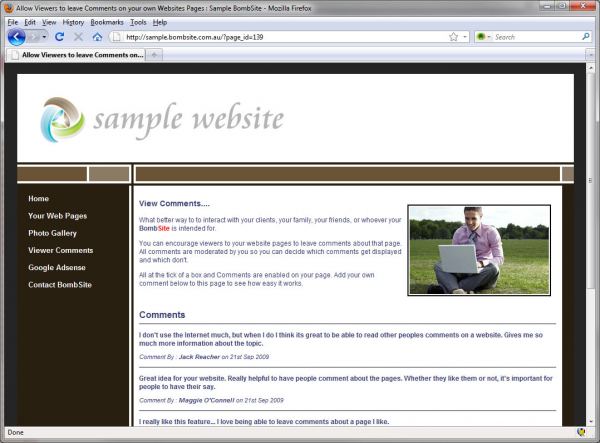The height and width of the screenshot is (443, 600).
Task: Open the Tools menu
Action: (x=138, y=21)
